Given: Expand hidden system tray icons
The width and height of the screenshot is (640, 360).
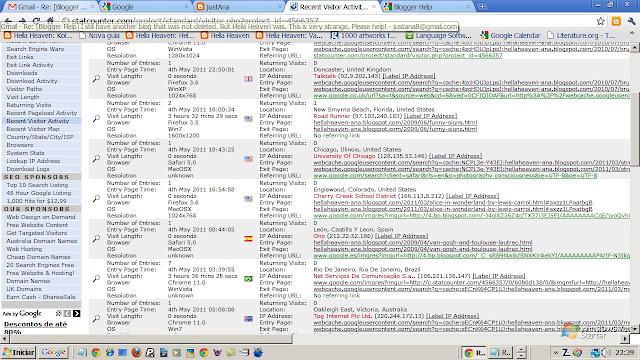Looking at the screenshot, I should (x=556, y=352).
